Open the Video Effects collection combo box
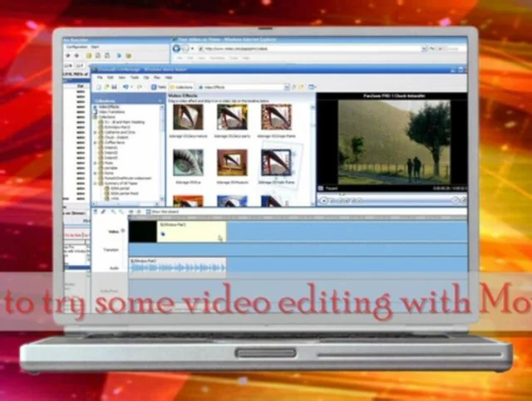 244,87
